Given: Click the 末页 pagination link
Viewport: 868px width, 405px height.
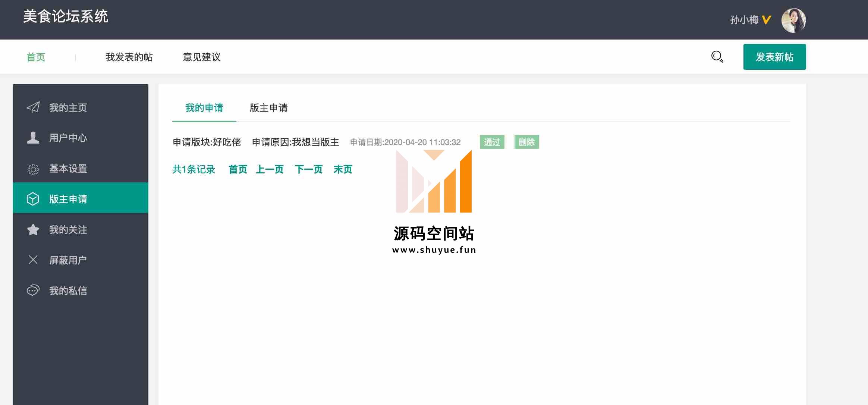Looking at the screenshot, I should point(343,169).
